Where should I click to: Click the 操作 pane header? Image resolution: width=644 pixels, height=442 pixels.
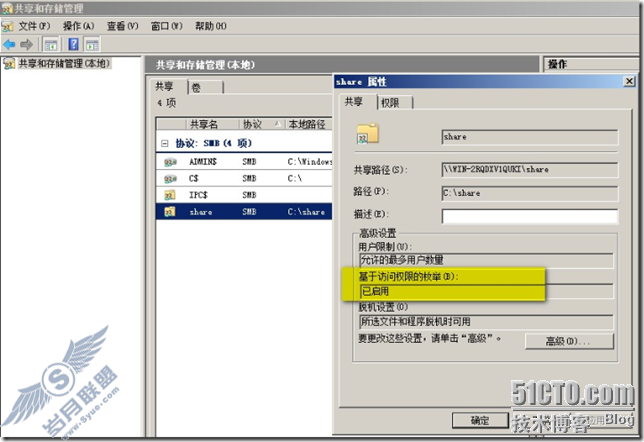coord(591,64)
